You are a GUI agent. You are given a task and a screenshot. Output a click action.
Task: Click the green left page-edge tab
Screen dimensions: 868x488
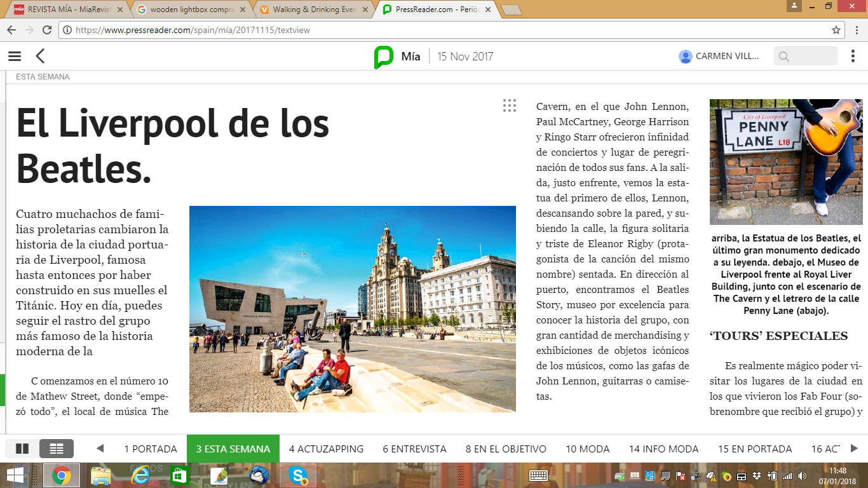[x=3, y=390]
